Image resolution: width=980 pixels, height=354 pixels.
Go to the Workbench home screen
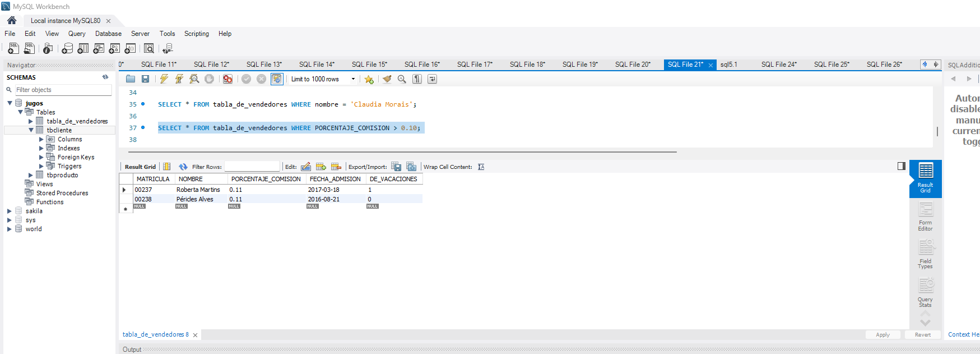tap(12, 20)
